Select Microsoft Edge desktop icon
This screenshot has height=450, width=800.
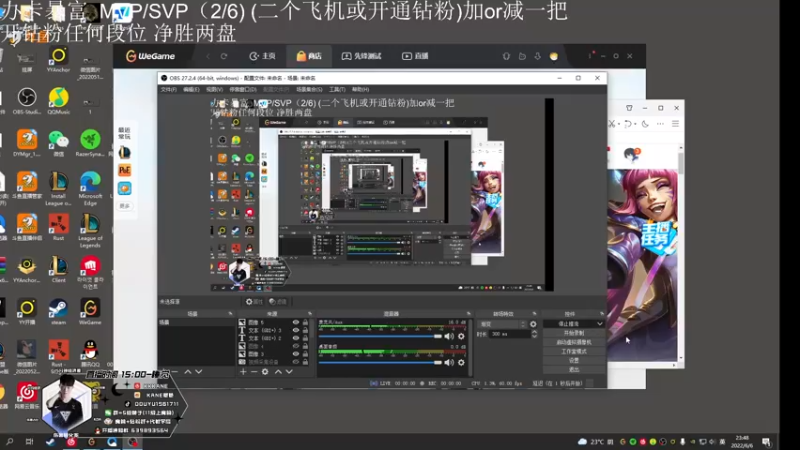click(x=90, y=189)
